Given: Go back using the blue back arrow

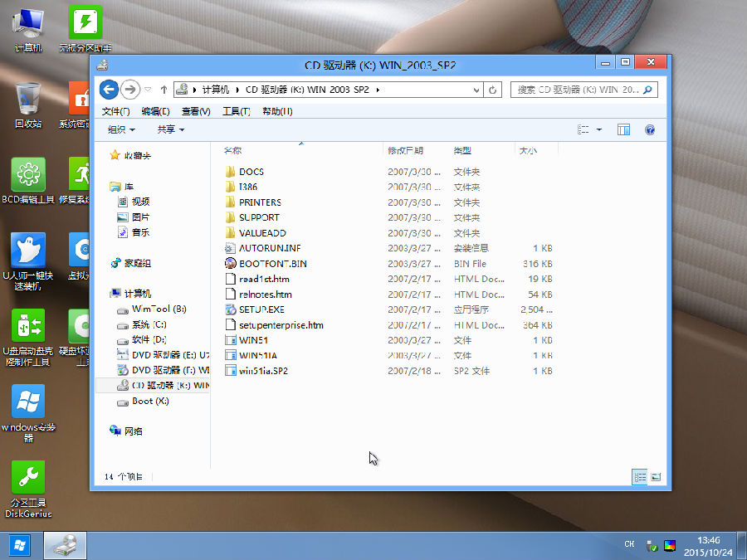Looking at the screenshot, I should point(109,90).
